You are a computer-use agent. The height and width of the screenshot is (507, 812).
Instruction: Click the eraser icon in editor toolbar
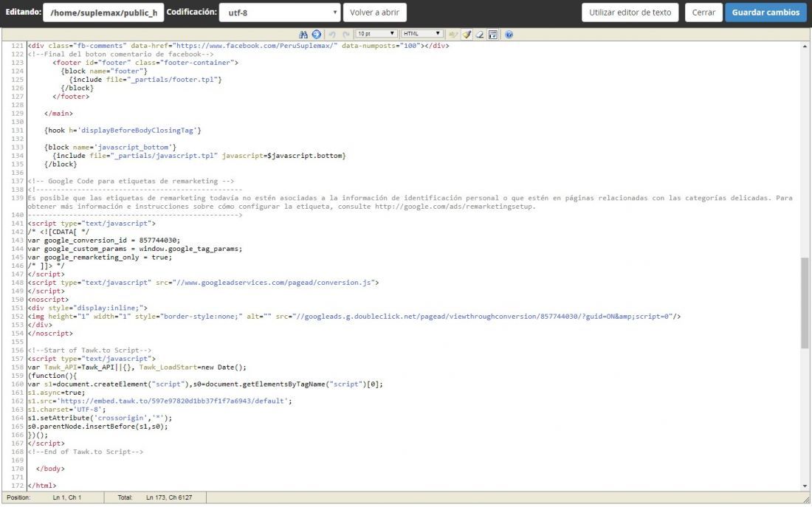(x=480, y=34)
